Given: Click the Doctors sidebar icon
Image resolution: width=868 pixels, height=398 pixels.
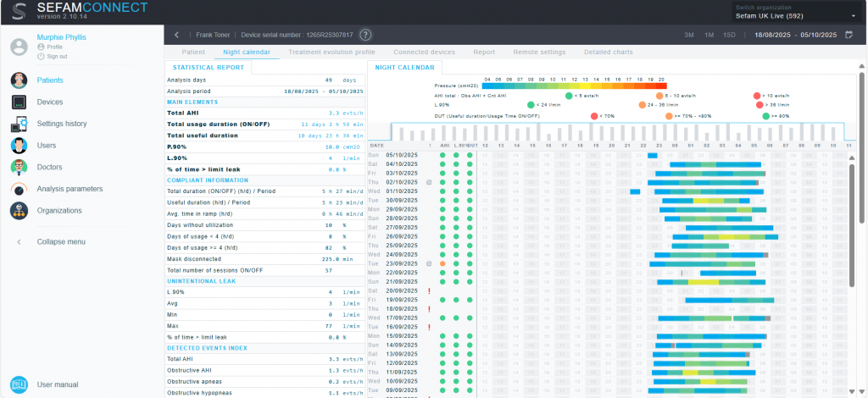Looking at the screenshot, I should tap(19, 167).
